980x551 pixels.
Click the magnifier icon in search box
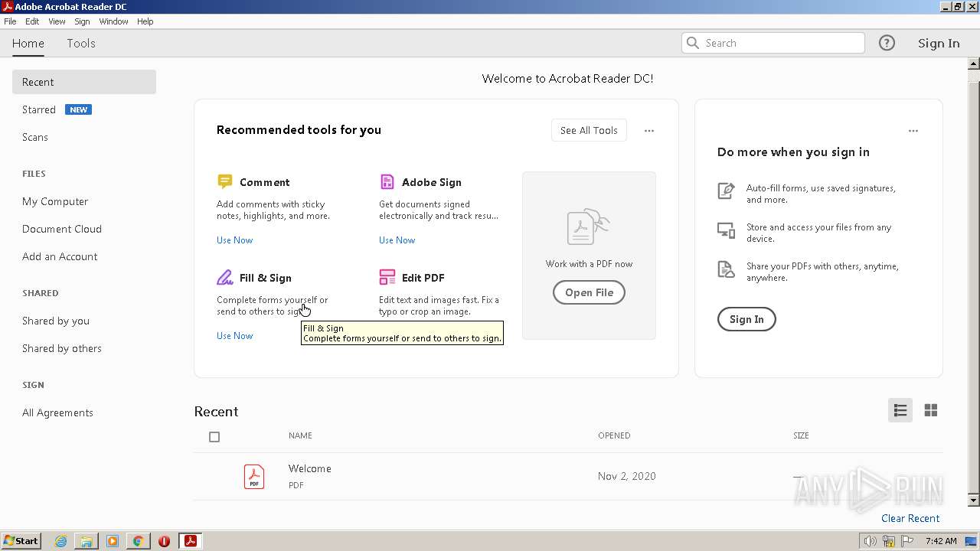tap(693, 43)
